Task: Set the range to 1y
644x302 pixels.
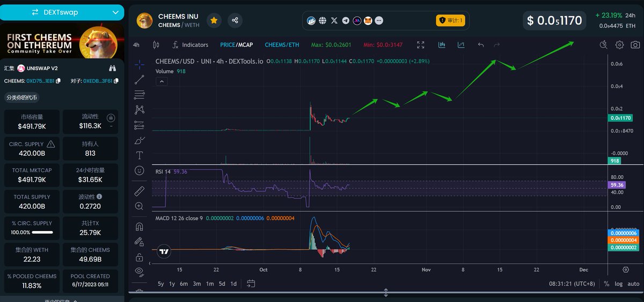Action: (x=172, y=283)
